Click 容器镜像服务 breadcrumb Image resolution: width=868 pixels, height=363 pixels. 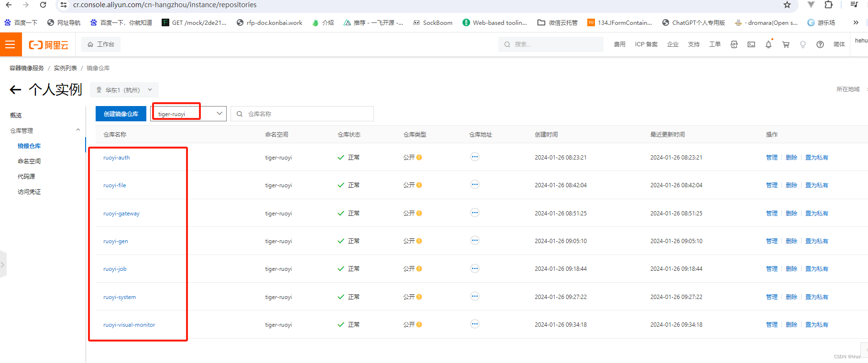[x=27, y=68]
